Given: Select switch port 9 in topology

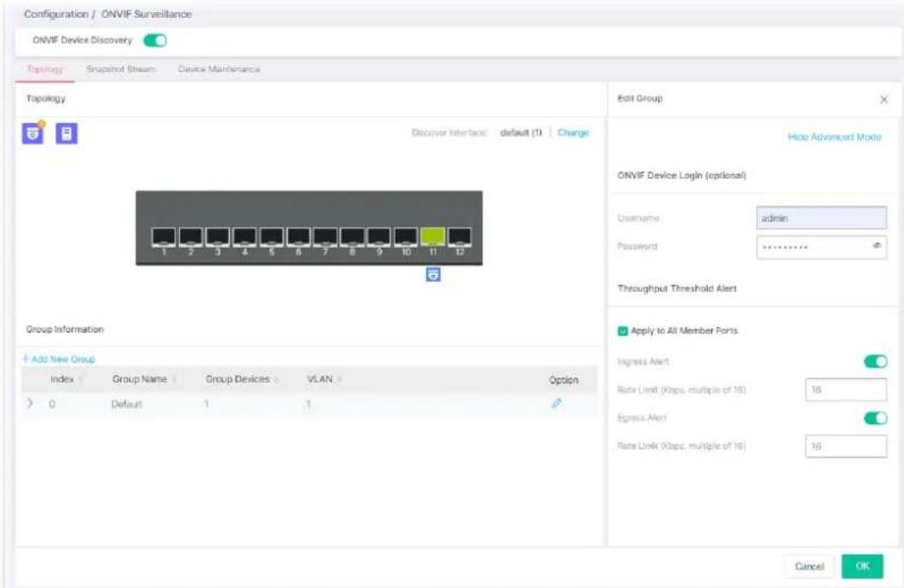Looking at the screenshot, I should pos(379,237).
